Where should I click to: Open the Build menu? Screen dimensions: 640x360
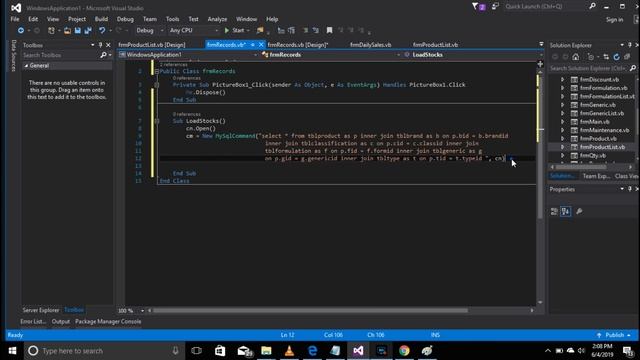[x=101, y=19]
